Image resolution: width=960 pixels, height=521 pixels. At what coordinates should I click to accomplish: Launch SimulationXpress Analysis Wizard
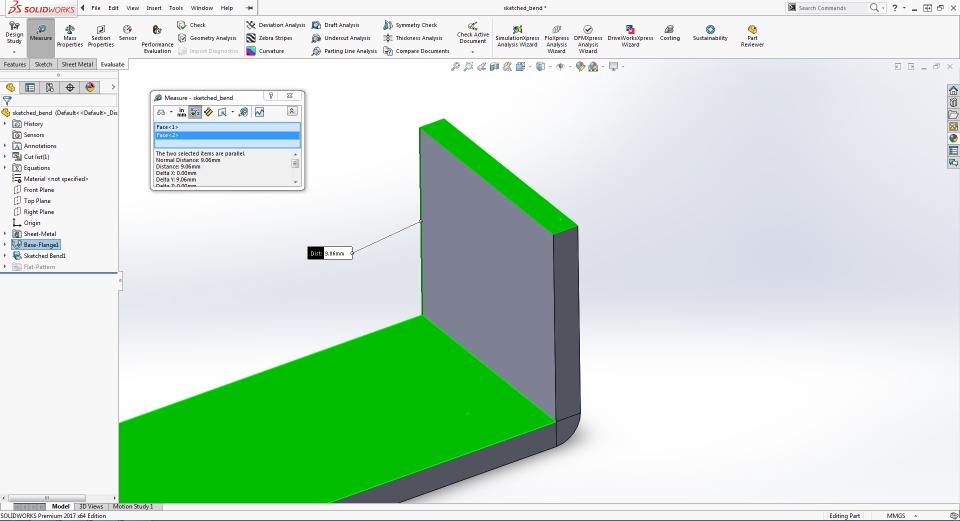click(517, 37)
